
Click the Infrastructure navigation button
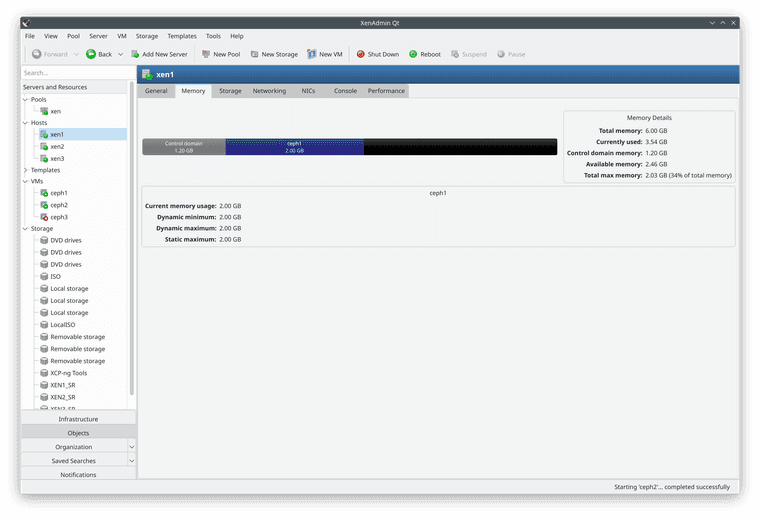78,419
